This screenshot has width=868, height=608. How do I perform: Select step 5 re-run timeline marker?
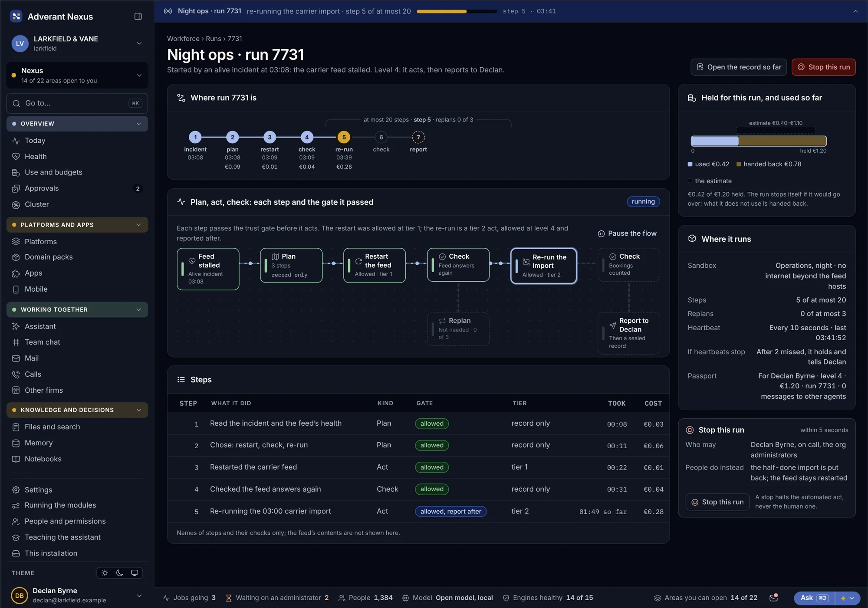pyautogui.click(x=344, y=137)
